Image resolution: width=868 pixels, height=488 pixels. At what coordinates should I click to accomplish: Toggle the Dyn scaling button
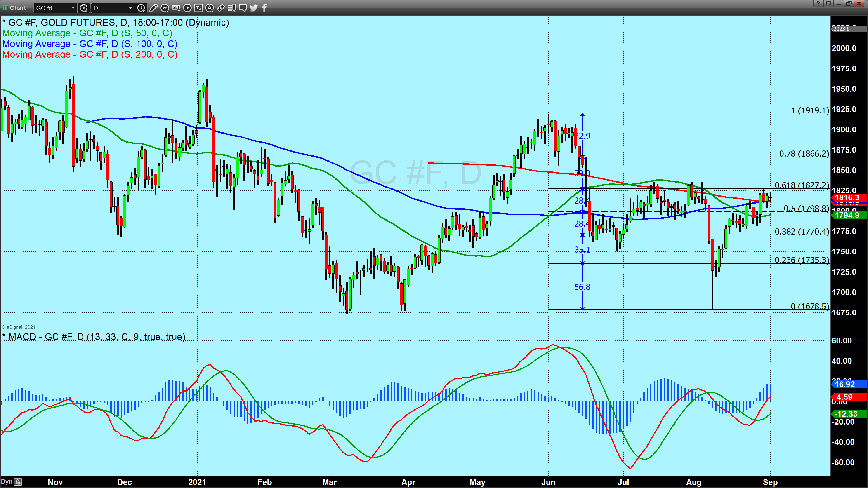coord(7,482)
